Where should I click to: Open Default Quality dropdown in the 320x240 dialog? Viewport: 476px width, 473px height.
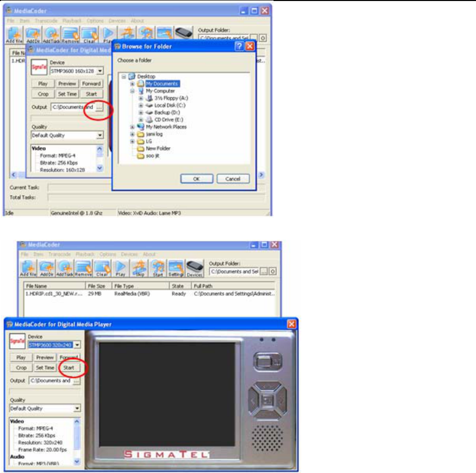pyautogui.click(x=78, y=409)
